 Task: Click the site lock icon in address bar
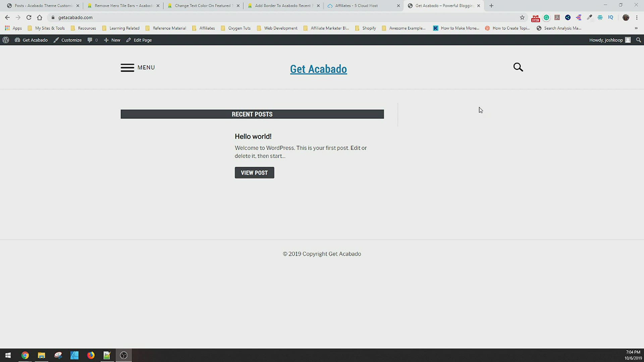tap(53, 17)
